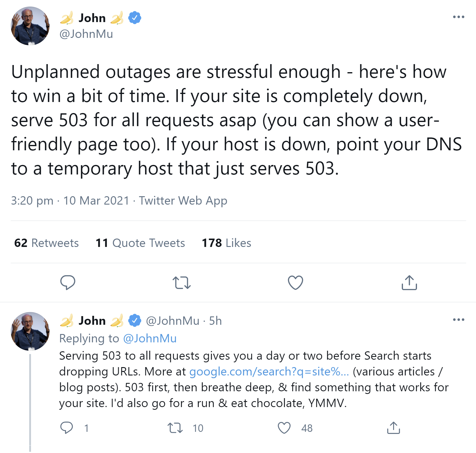
Task: Open the more options menu on the reply tweet
Action: tap(459, 320)
